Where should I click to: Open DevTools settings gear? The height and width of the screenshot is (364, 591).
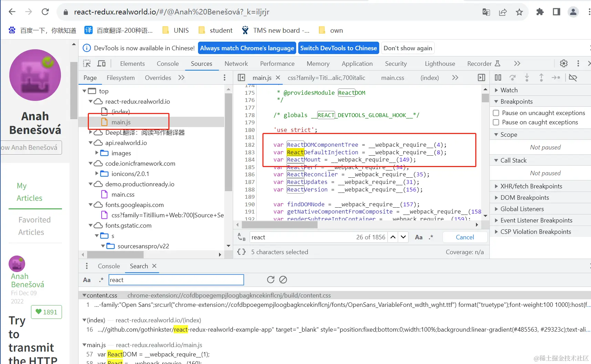564,63
